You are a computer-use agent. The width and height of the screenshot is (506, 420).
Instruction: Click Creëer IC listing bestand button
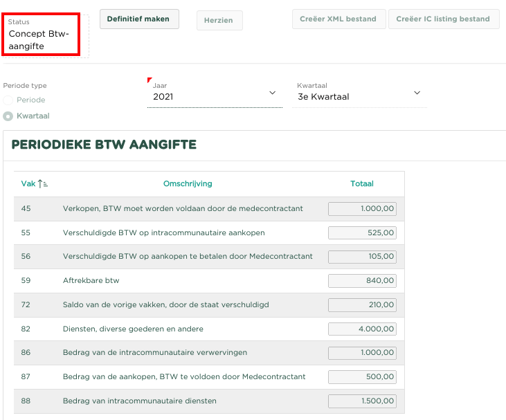coord(444,19)
